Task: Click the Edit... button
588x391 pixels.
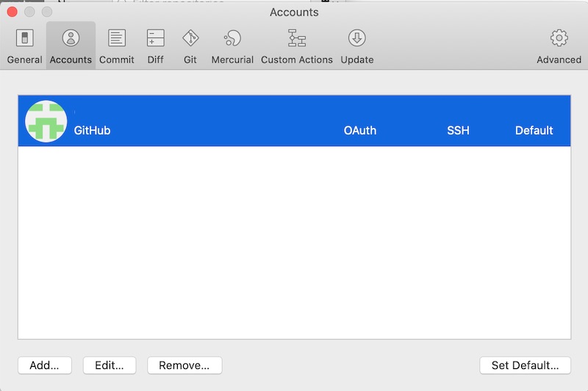Action: point(110,365)
